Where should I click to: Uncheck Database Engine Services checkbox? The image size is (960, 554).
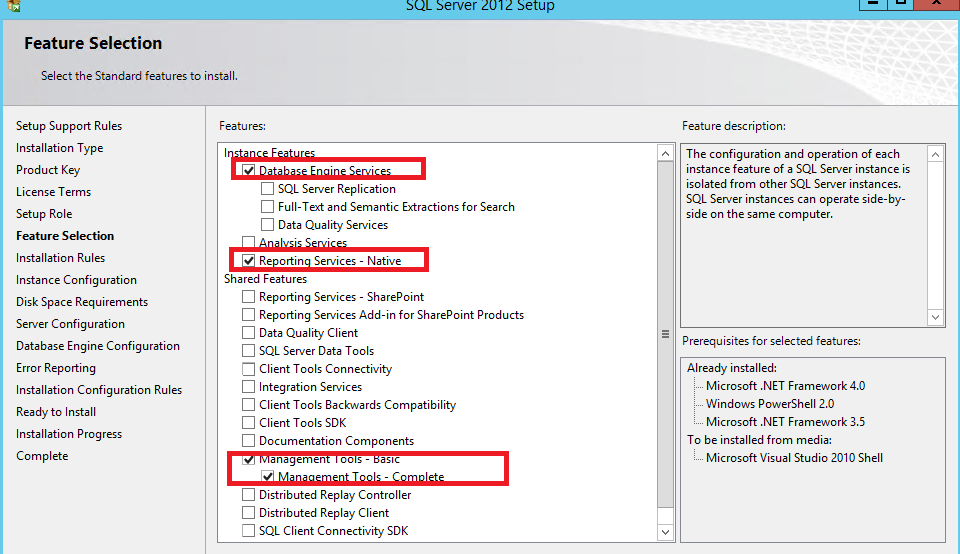point(249,171)
